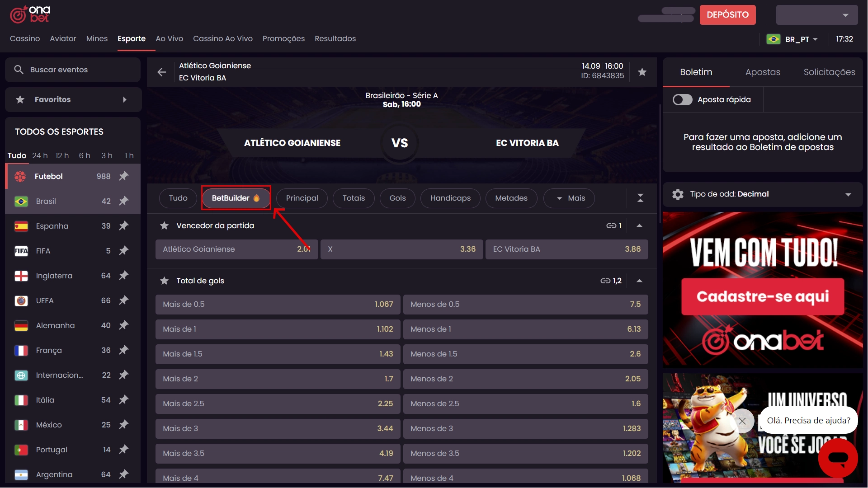Select the 24 h time filter
The width and height of the screenshot is (868, 488).
(40, 155)
